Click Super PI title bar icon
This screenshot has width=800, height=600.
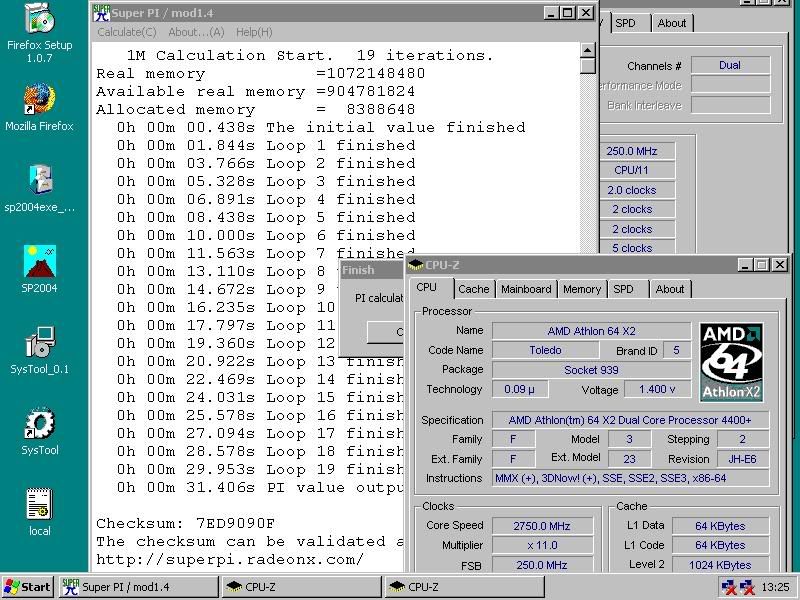101,13
